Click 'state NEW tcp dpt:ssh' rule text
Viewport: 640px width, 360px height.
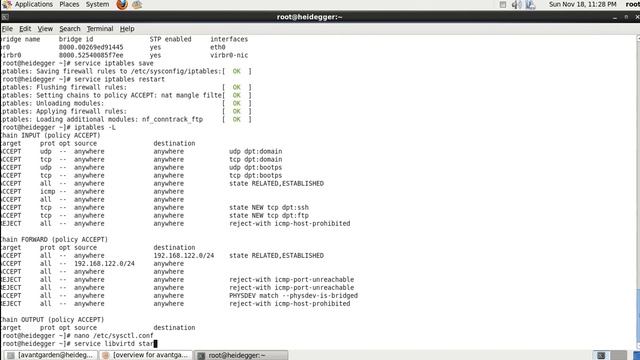click(x=269, y=207)
